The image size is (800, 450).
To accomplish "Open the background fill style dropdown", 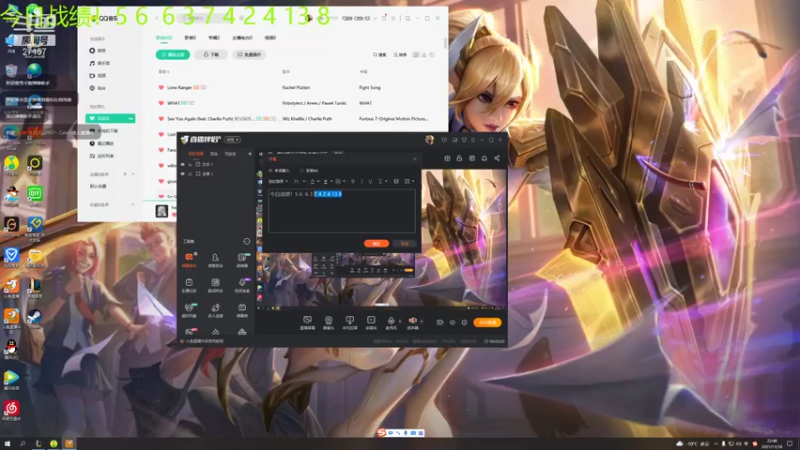I will (x=340, y=181).
